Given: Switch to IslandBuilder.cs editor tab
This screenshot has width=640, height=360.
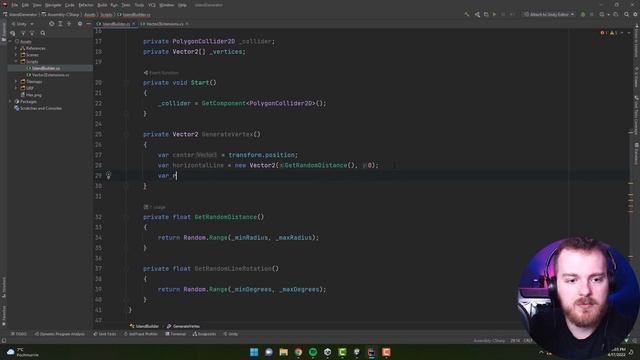Looking at the screenshot, I should [116, 24].
